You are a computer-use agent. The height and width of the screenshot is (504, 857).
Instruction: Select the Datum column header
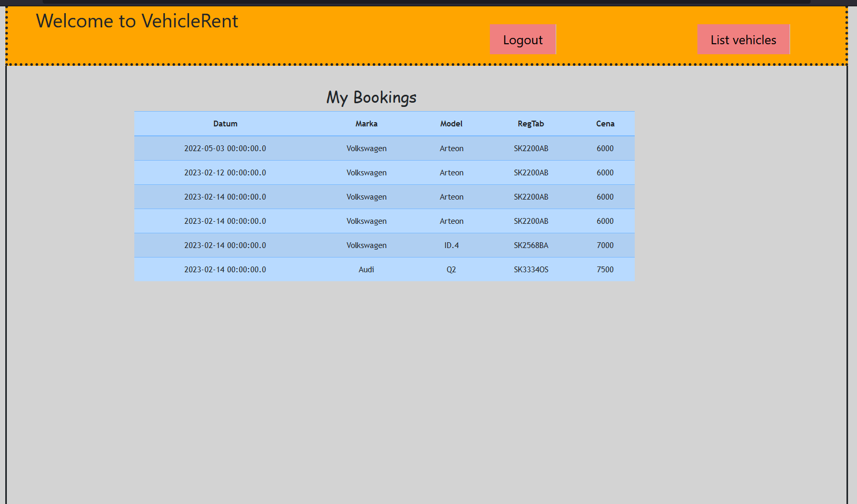(x=225, y=124)
